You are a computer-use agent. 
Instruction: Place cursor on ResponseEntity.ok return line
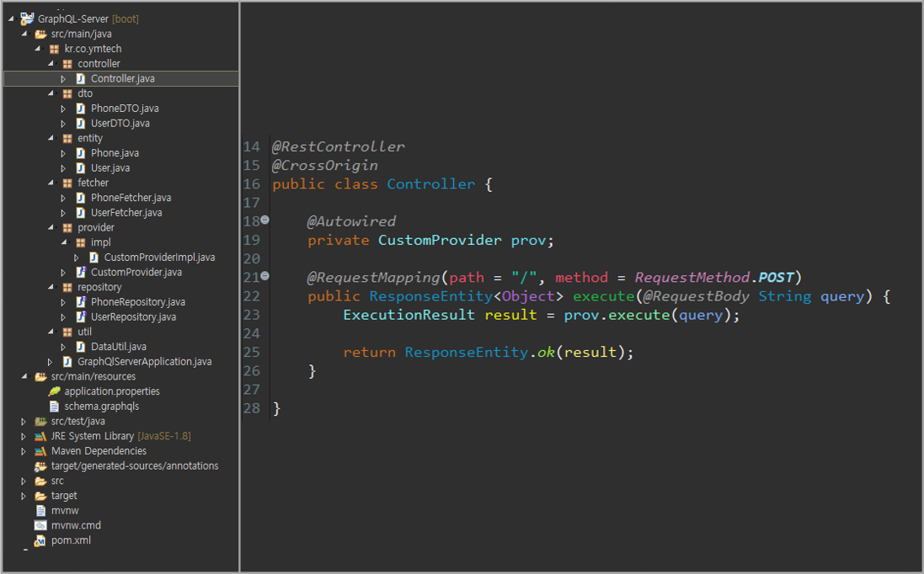coord(488,353)
